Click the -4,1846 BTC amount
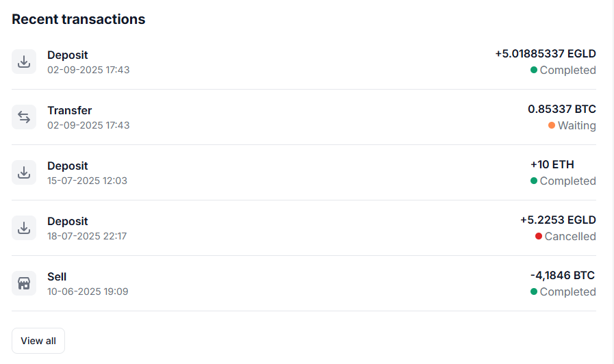 [562, 276]
